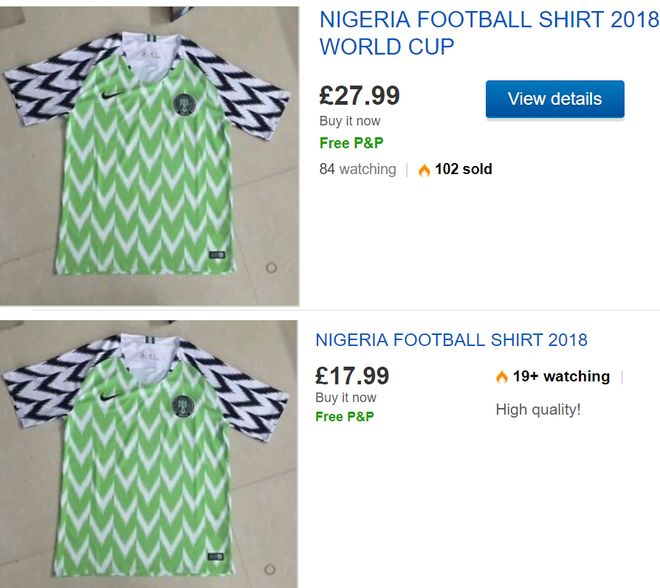Image resolution: width=660 pixels, height=588 pixels.
Task: Click the flame icon beside 19+ watching
Action: (501, 377)
